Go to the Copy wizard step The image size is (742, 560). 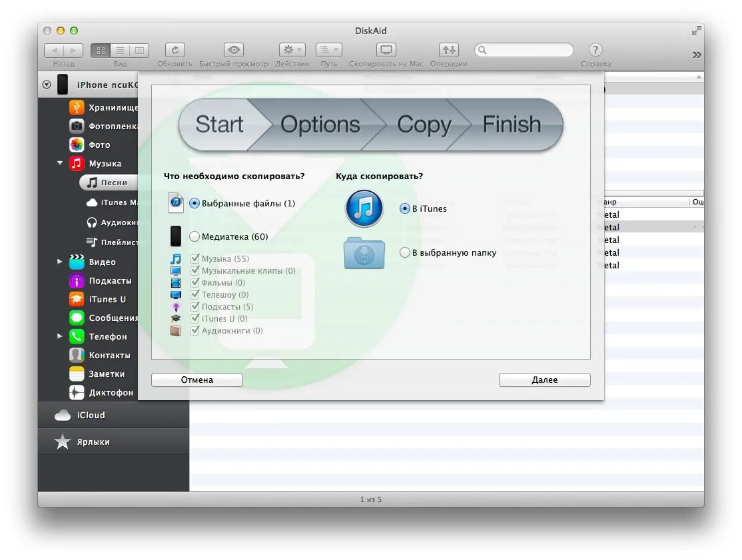(x=424, y=125)
